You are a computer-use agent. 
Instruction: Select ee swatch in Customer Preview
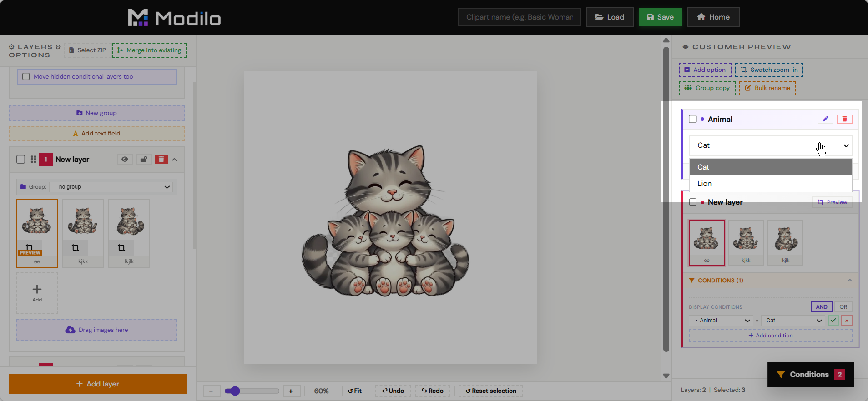pyautogui.click(x=707, y=243)
